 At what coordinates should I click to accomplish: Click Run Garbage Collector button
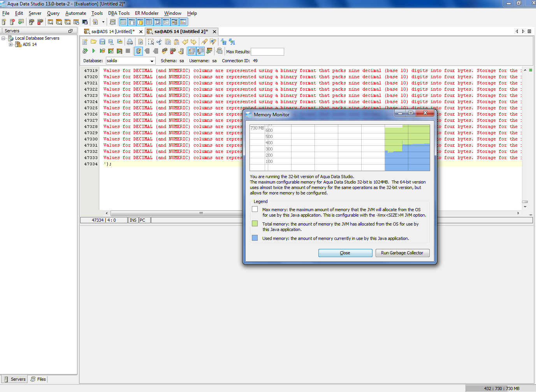click(402, 253)
